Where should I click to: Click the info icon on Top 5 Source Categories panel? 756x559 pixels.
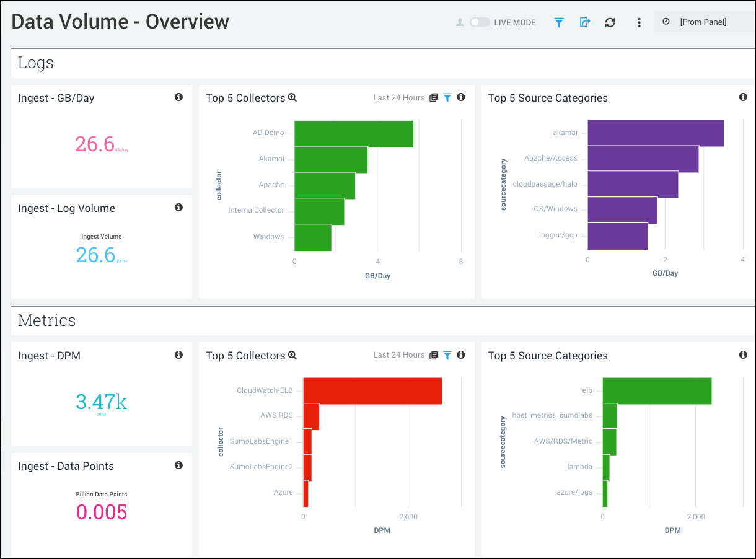[743, 97]
